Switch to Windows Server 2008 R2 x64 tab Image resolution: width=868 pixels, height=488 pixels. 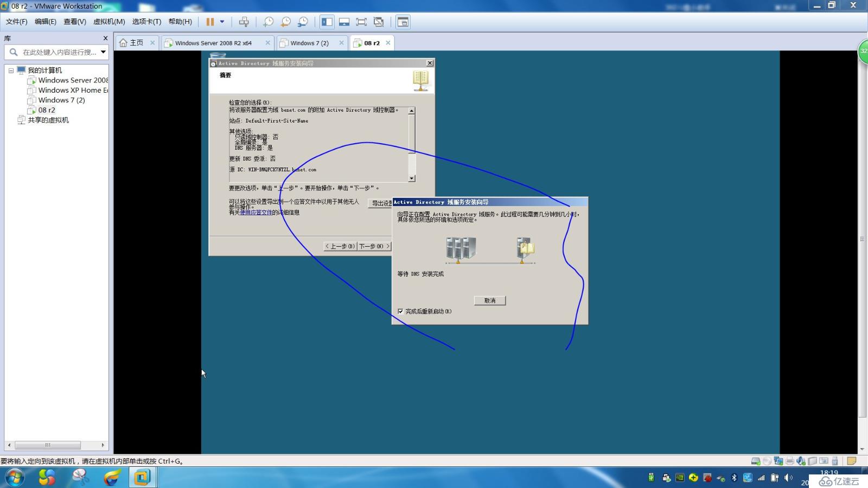tap(213, 43)
